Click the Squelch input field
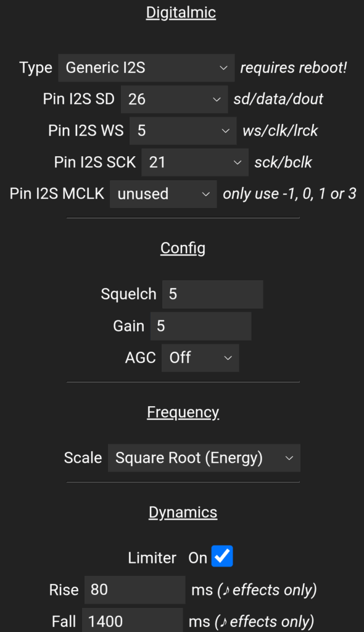The width and height of the screenshot is (364, 632). pos(213,294)
